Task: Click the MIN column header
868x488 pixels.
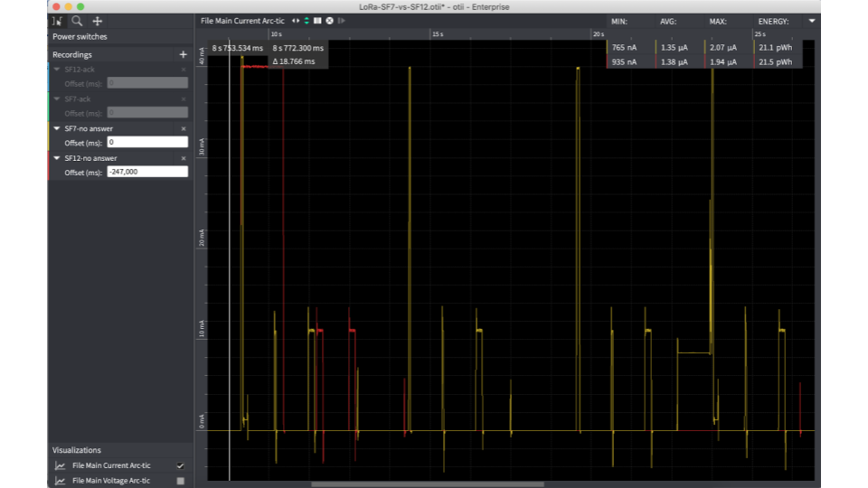Action: click(618, 22)
